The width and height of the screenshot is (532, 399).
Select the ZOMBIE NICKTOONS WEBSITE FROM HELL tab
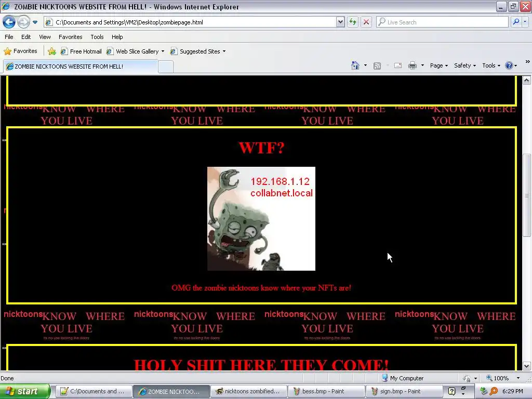pyautogui.click(x=81, y=66)
